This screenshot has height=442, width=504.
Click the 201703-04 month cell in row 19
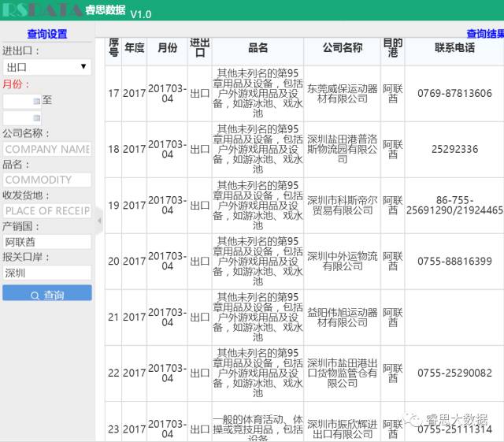coord(167,205)
